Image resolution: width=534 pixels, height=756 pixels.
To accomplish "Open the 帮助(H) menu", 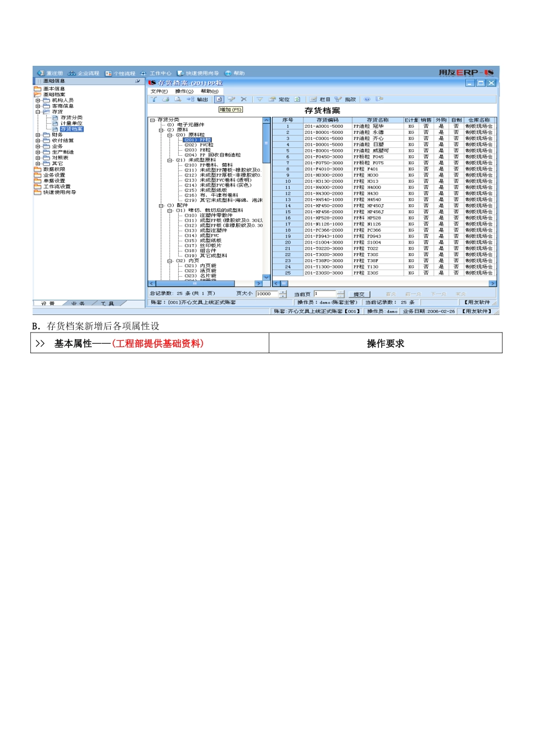I will pyautogui.click(x=210, y=91).
